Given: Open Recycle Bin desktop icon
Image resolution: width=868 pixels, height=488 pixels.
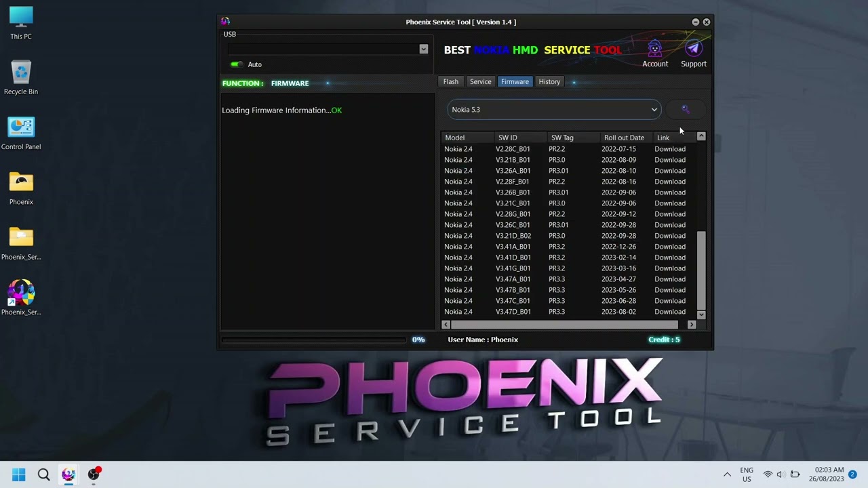Looking at the screenshot, I should [x=21, y=77].
